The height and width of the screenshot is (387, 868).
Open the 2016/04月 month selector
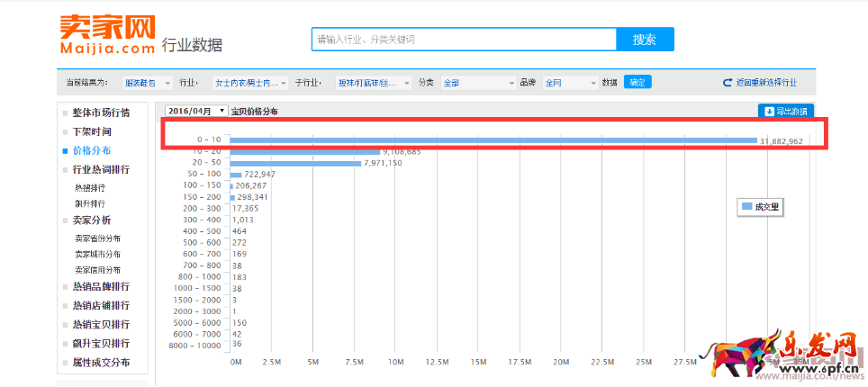click(196, 111)
